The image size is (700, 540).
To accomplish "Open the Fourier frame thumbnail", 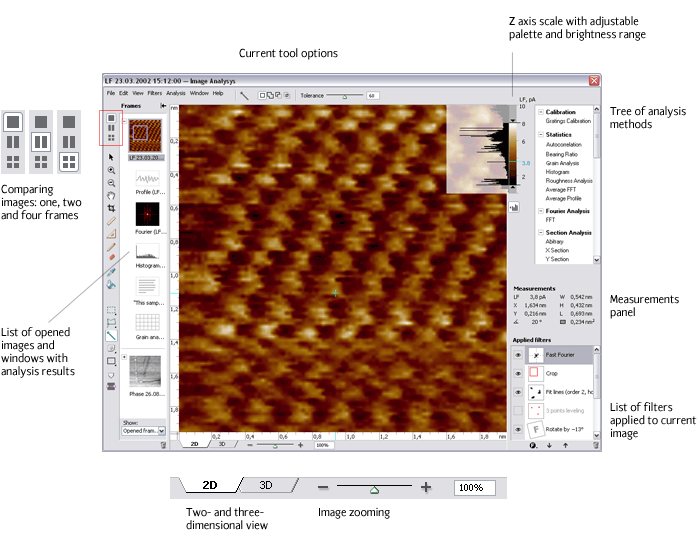I will (147, 213).
